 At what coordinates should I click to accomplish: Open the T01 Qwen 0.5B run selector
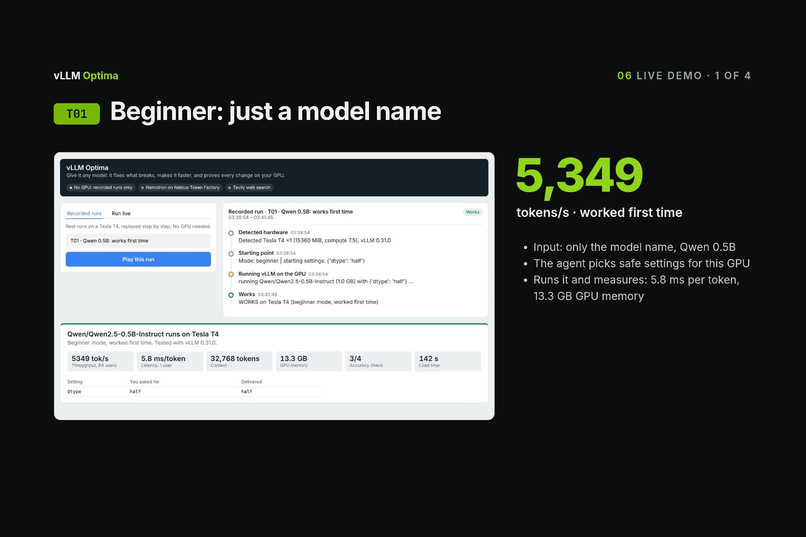(x=138, y=240)
